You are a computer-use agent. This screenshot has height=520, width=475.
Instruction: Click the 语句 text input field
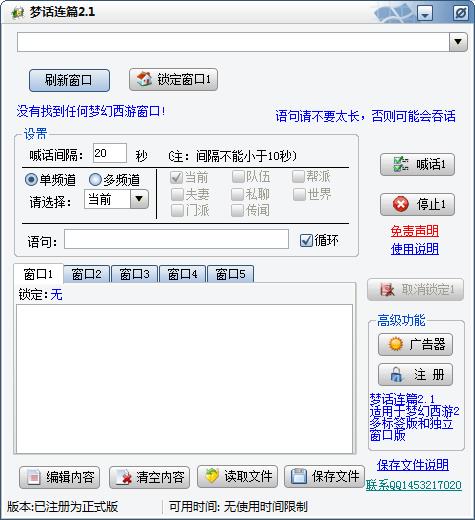click(176, 239)
